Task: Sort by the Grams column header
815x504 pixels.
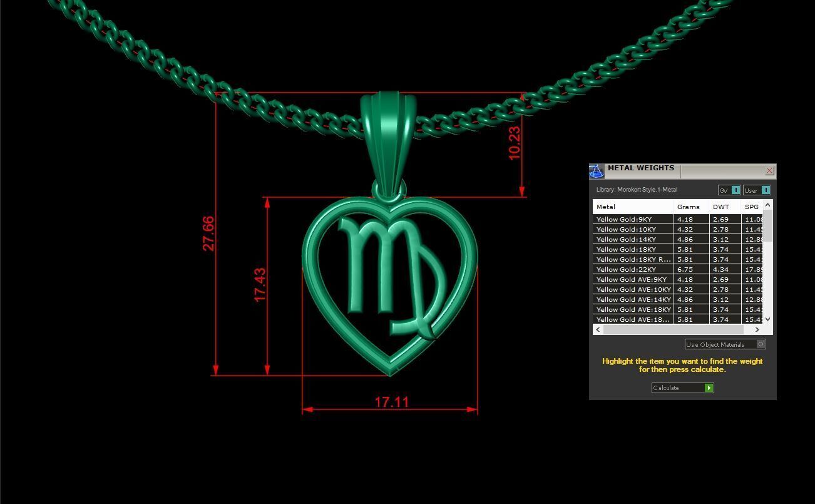Action: (x=691, y=207)
